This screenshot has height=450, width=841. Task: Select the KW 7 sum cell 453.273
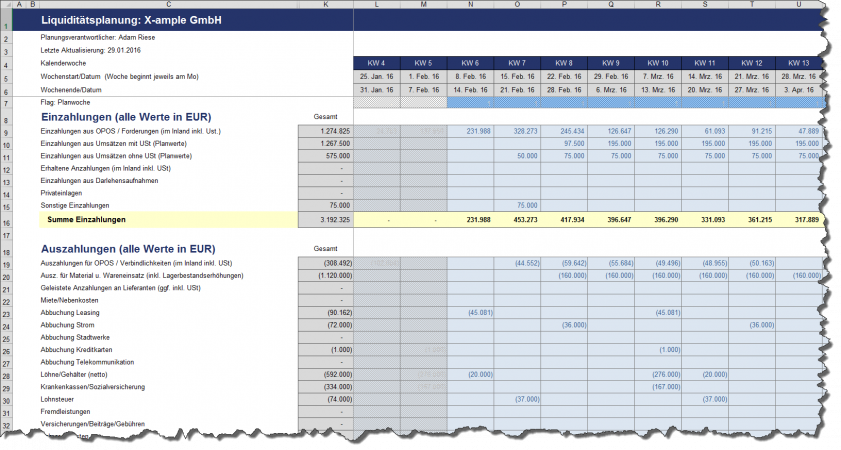[x=517, y=218]
